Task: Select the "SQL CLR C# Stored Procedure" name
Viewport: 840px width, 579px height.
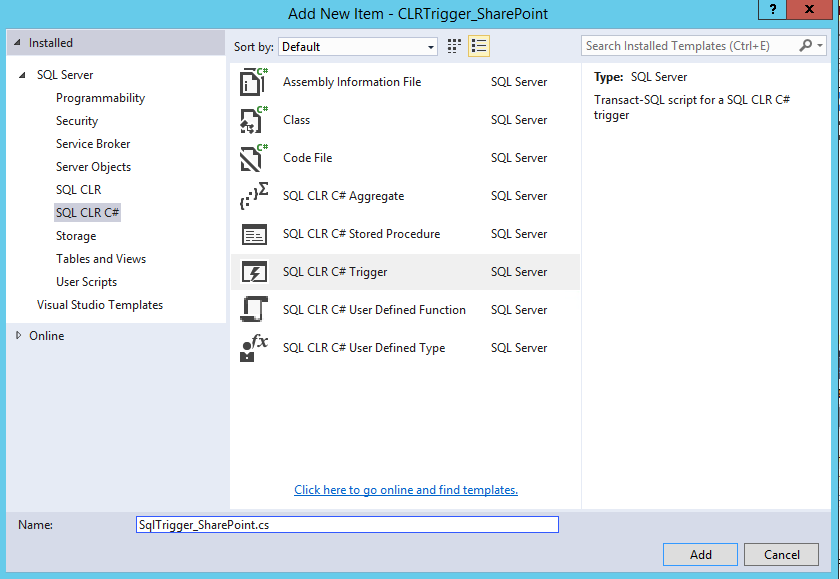Action: point(362,234)
